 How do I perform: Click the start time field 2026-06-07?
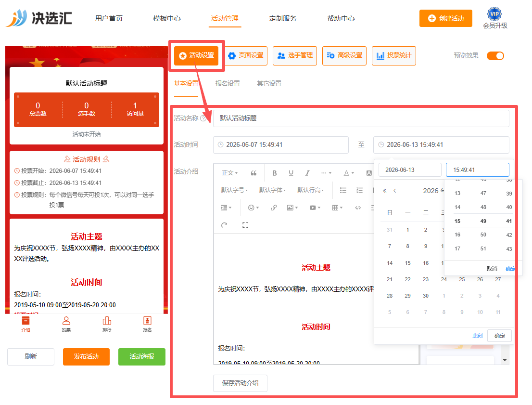280,145
